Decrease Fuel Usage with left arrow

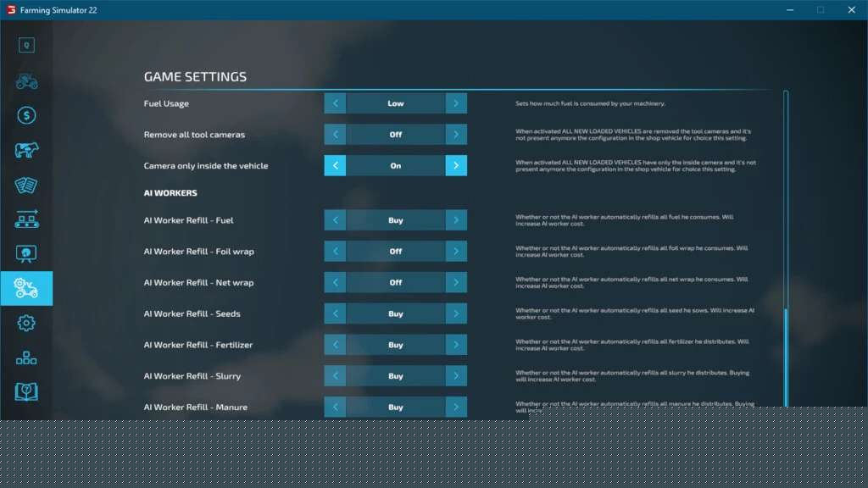pos(335,103)
